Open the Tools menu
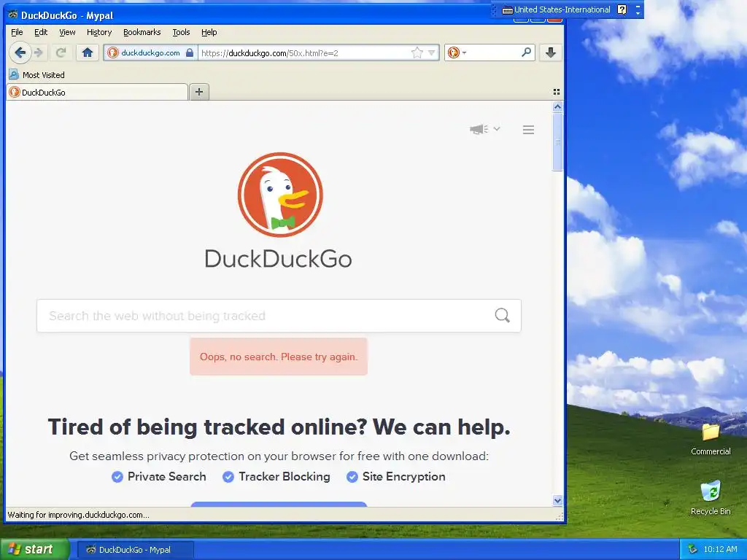Image resolution: width=747 pixels, height=560 pixels. pos(181,32)
